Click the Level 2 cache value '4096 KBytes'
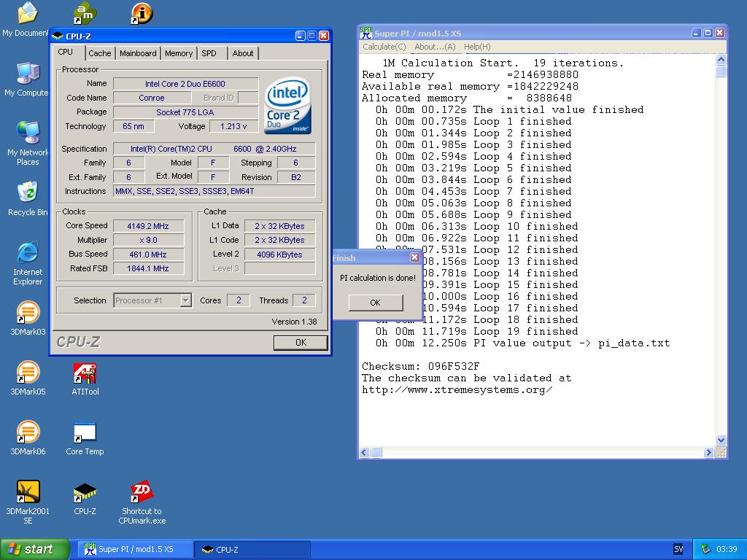The image size is (747, 560). (279, 254)
